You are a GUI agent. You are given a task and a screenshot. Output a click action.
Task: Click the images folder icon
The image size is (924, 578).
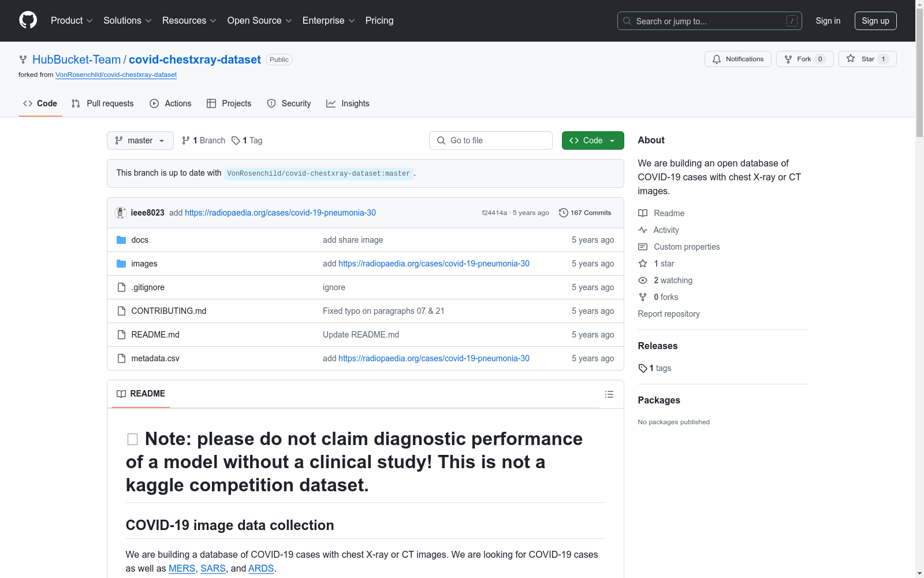point(121,264)
